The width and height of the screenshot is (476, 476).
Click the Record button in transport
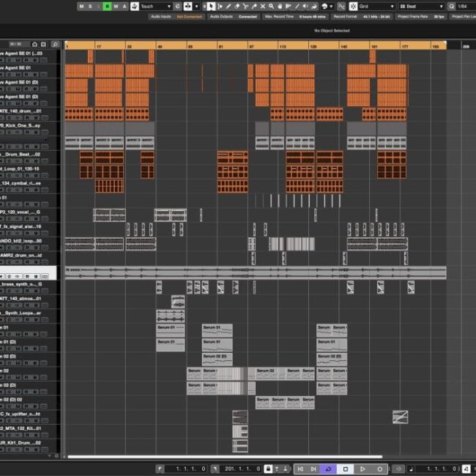tap(379, 469)
